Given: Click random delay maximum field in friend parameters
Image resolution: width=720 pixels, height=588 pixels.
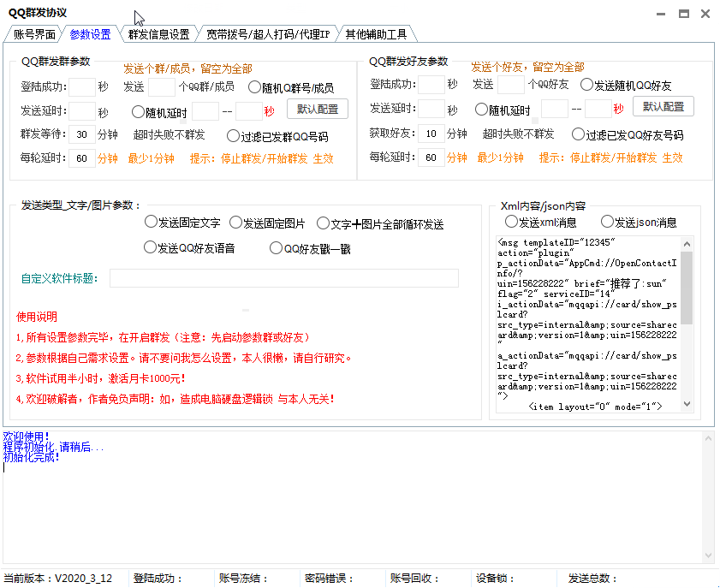Looking at the screenshot, I should [598, 110].
